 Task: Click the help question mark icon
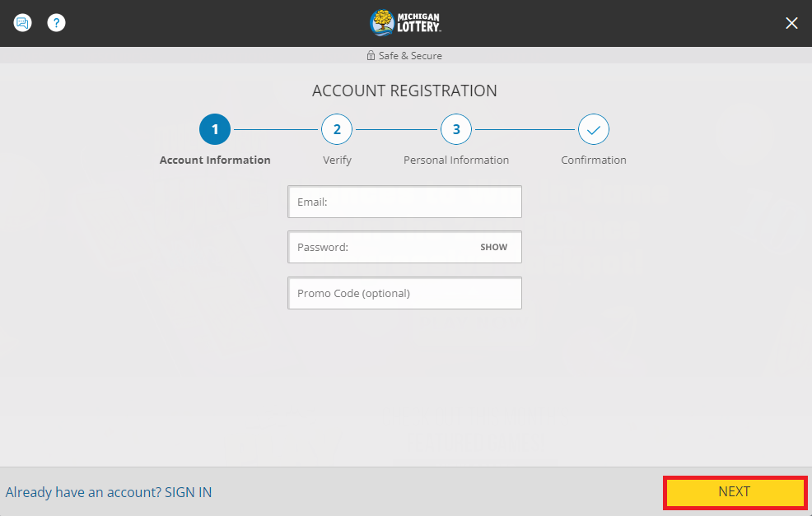coord(56,22)
